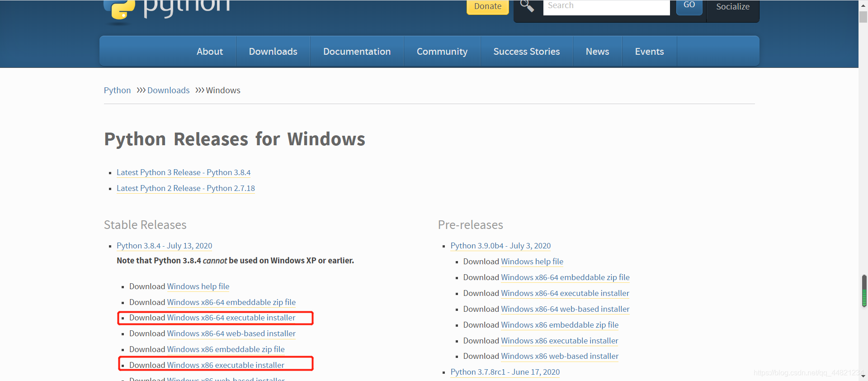Click the Donate button
Image resolution: width=868 pixels, height=381 pixels.
488,7
